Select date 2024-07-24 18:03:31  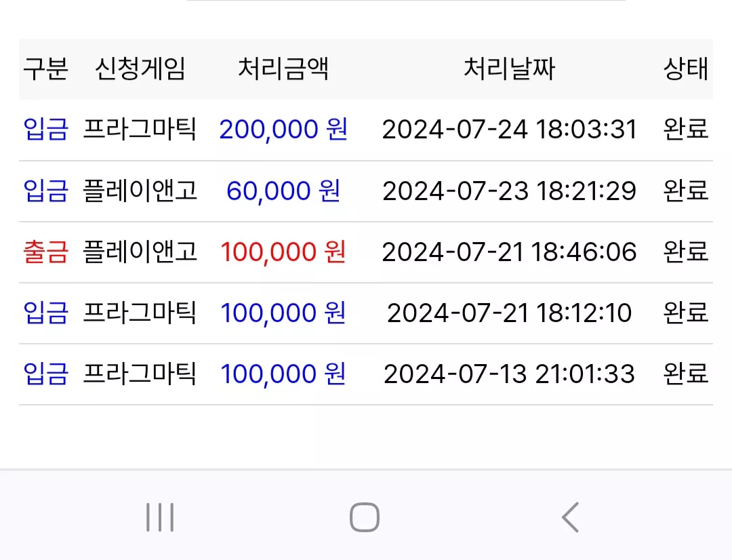(x=509, y=129)
